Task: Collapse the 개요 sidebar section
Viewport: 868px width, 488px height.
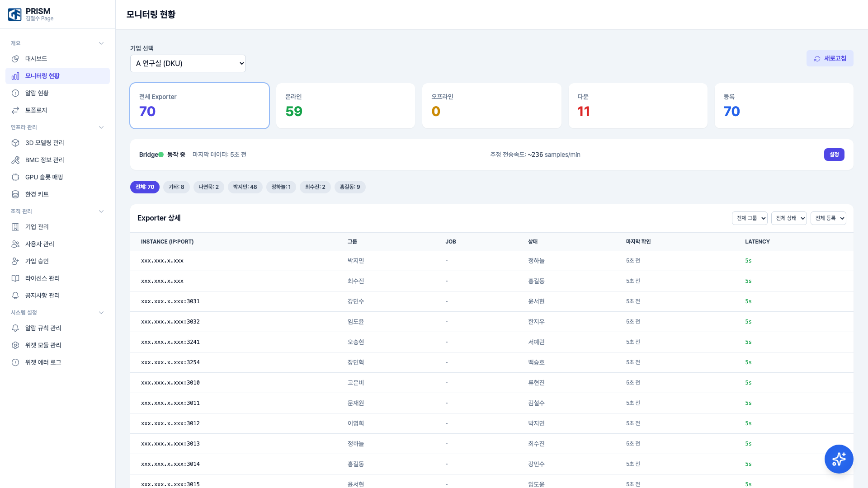Action: tap(101, 43)
